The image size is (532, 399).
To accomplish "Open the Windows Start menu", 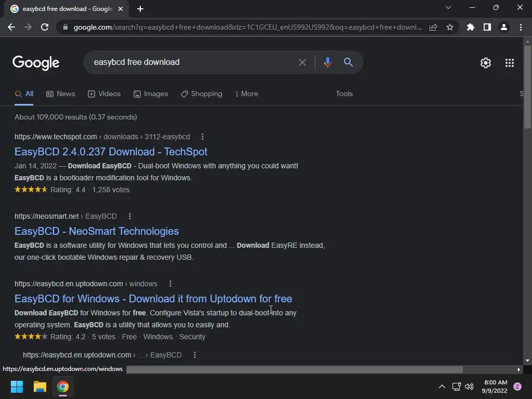I will tap(17, 387).
